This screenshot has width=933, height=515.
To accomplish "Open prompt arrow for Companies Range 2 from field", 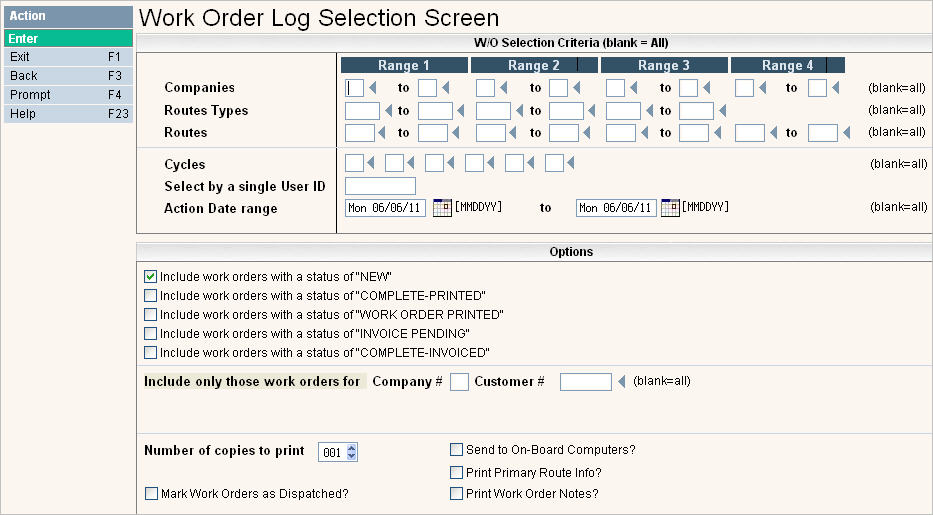I will point(504,88).
